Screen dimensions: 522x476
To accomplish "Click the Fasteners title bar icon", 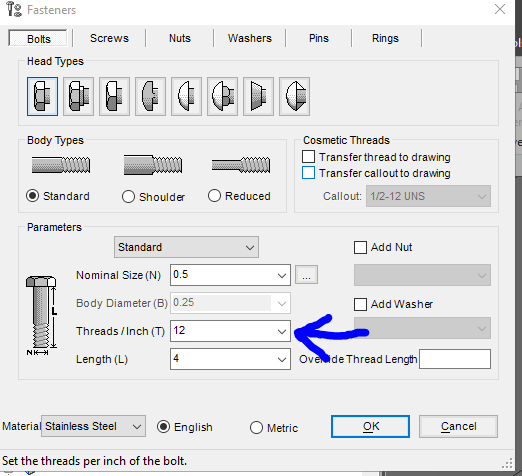I will coord(14,9).
